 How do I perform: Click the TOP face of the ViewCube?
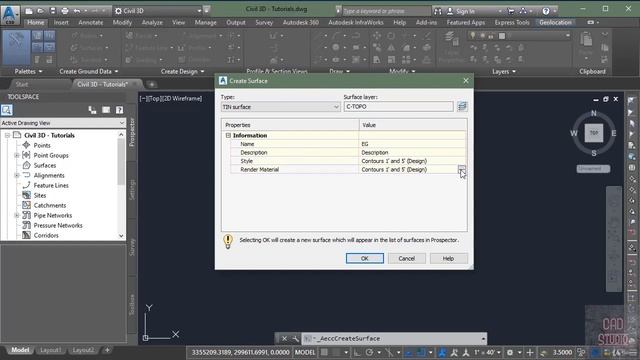pos(593,133)
